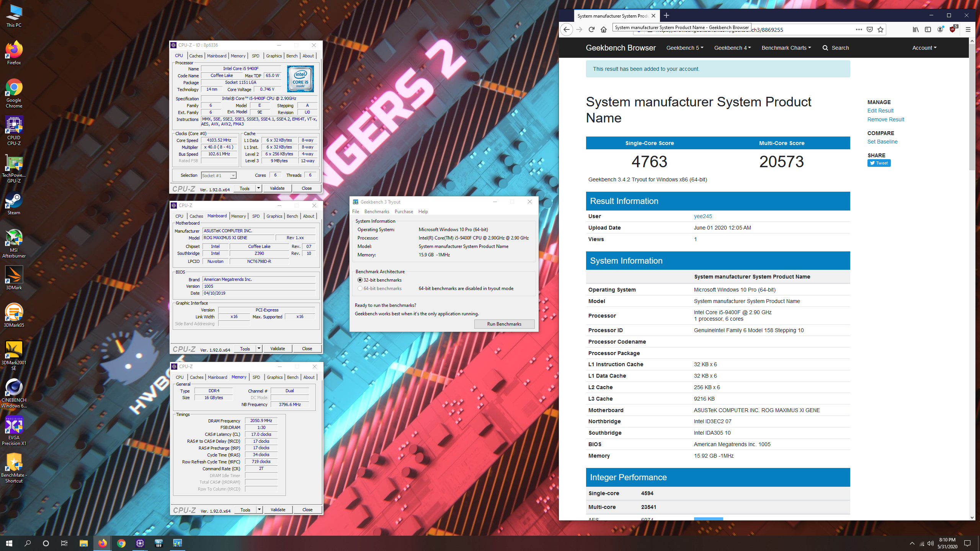Open taskbar search magnifier
Image resolution: width=980 pixels, height=551 pixels.
(28, 543)
